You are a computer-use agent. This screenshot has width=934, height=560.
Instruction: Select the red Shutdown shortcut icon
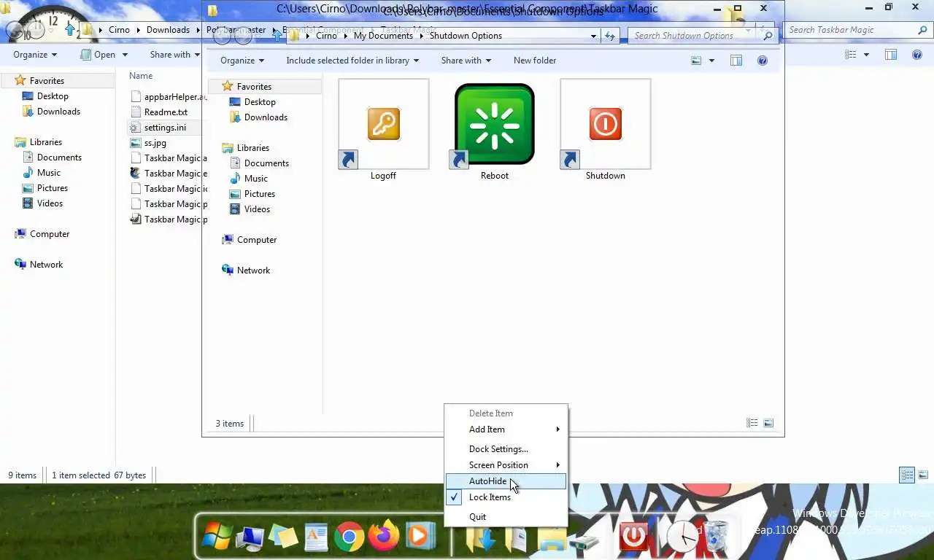click(x=606, y=124)
